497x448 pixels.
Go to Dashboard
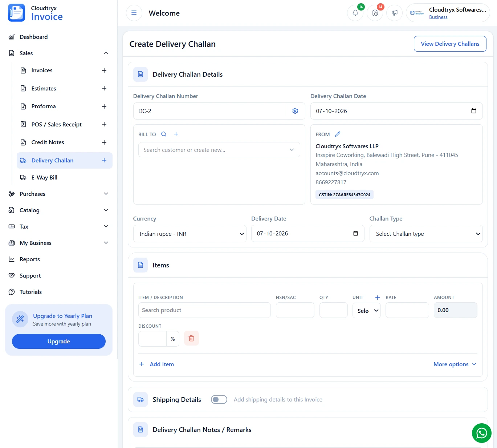(x=34, y=37)
